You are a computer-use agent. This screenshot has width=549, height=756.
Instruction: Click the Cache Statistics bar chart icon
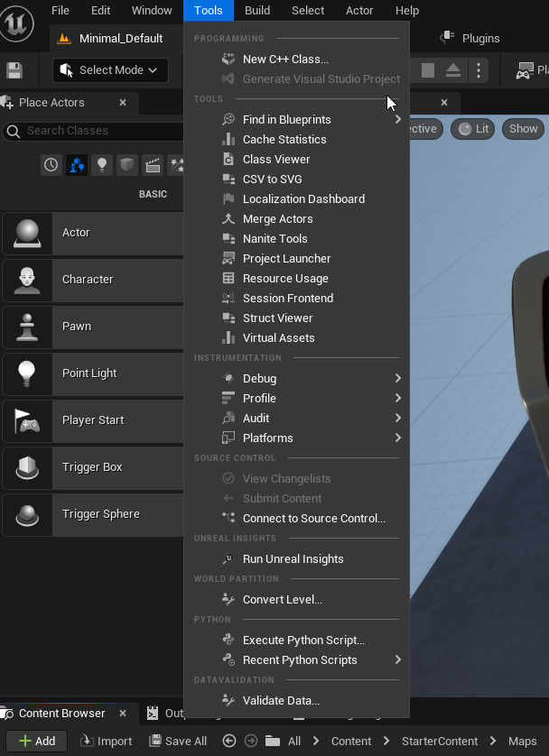[228, 139]
